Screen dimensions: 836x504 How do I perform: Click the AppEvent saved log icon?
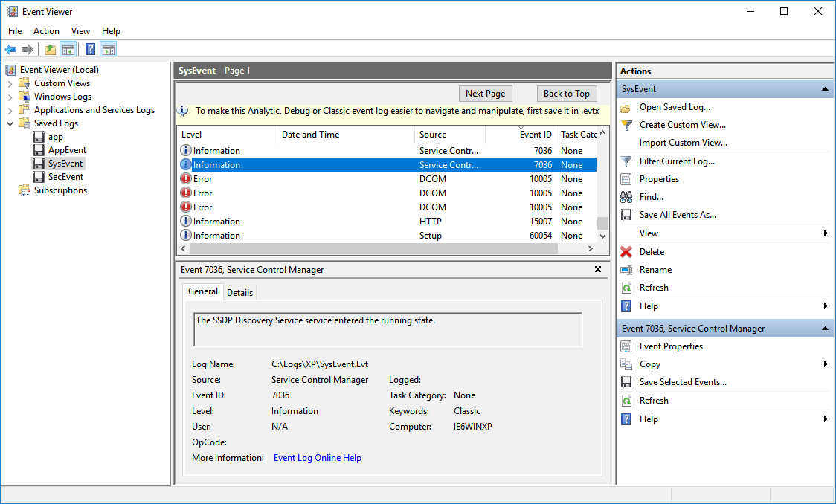pos(39,150)
